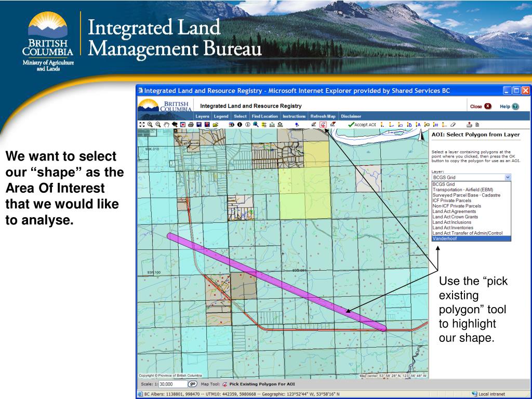
Task: Click the erase AOI eraser icon
Action: [x=333, y=124]
